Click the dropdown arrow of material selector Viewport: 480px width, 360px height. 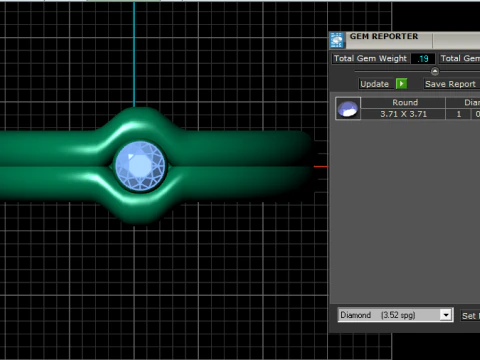446,315
